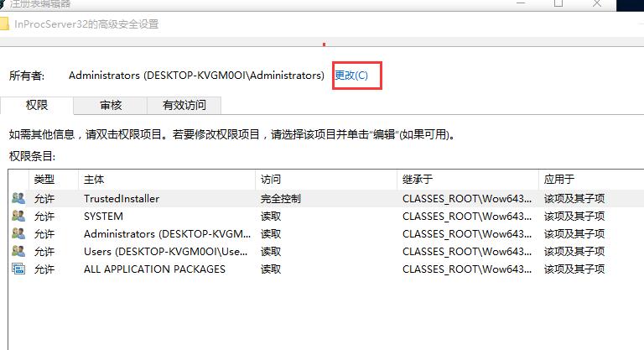
Task: Switch to the 审核 tab
Action: (x=111, y=105)
